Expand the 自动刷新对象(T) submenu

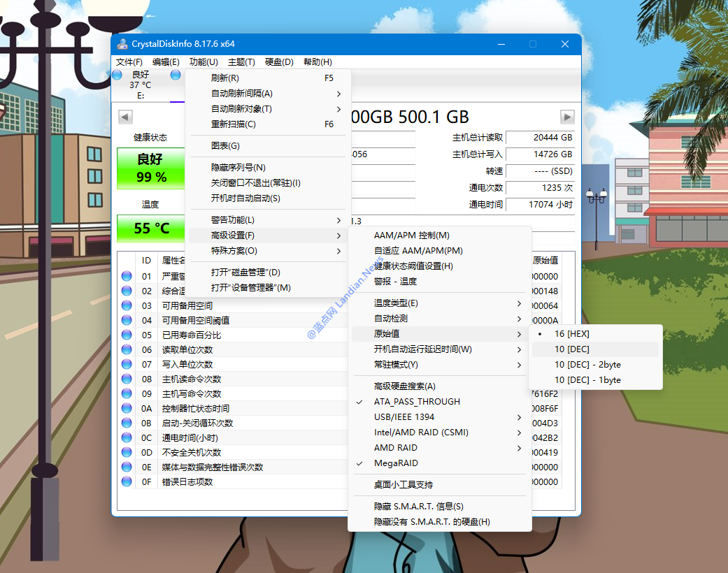pos(268,109)
